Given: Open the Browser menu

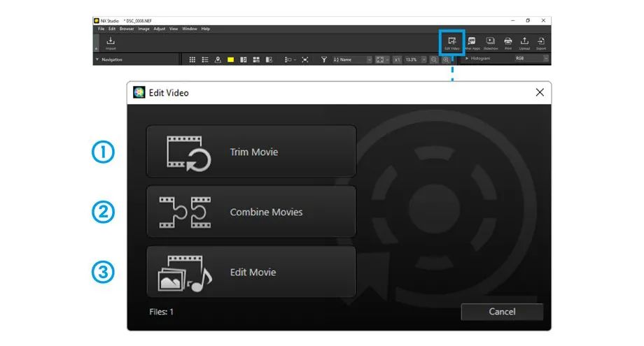Looking at the screenshot, I should (x=127, y=29).
